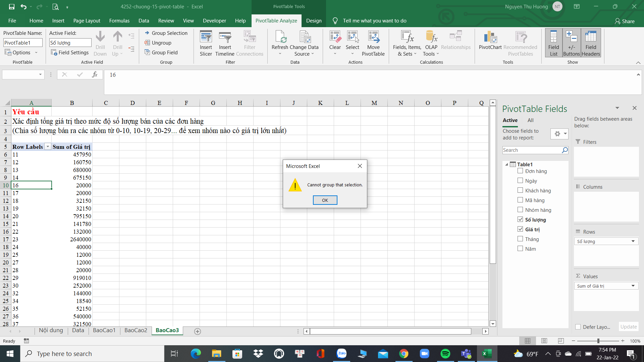Viewport: 644px width, 362px height.
Task: Open the Design ribbon tab
Action: pyautogui.click(x=314, y=20)
